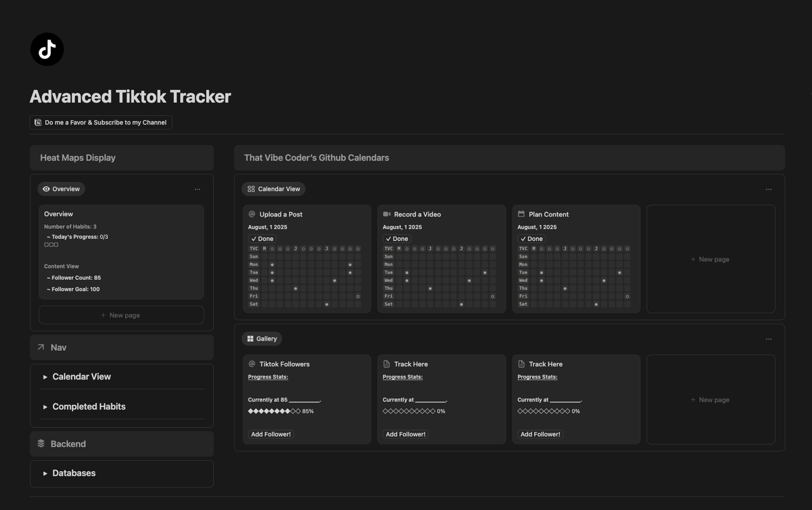Screen dimensions: 812x510
Task: Click the Gallery tab grid icon
Action: click(x=250, y=339)
